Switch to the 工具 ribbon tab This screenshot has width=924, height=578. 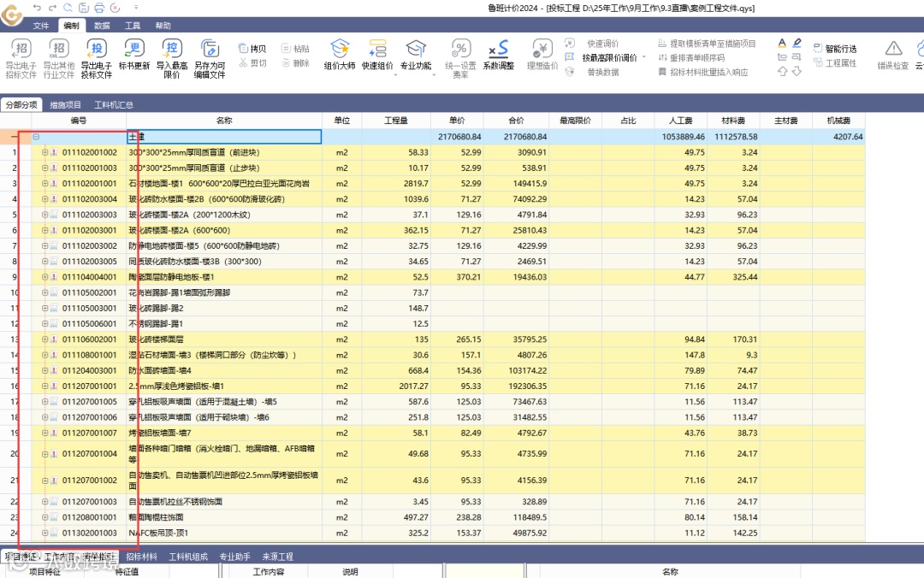pos(133,26)
